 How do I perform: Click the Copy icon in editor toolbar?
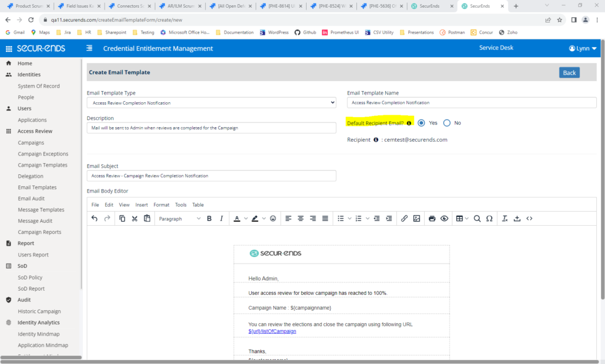[x=122, y=219]
